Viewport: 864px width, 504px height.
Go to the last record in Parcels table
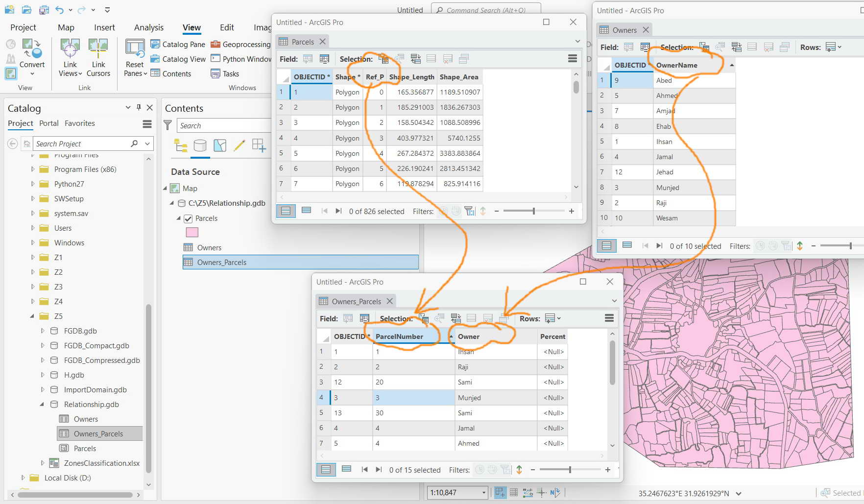pos(338,211)
